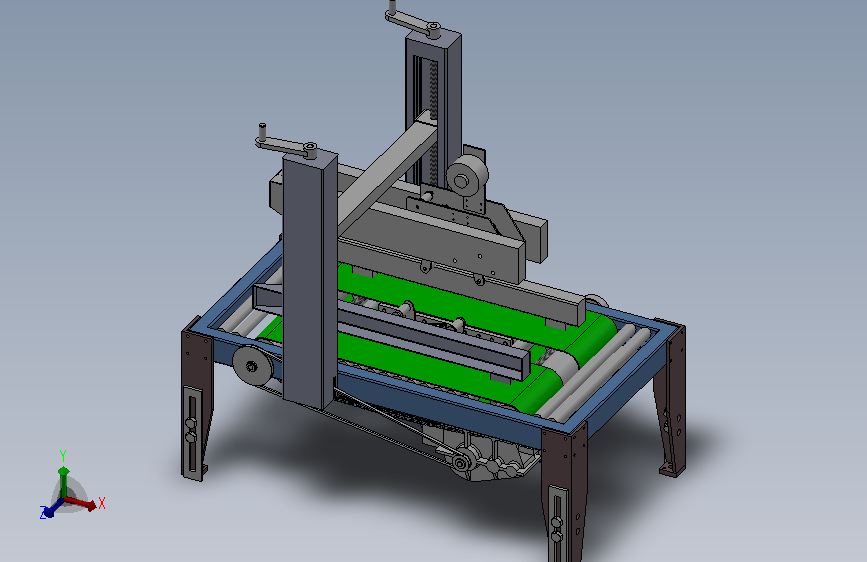867x562 pixels.
Task: Click the blue Z axis of the triad
Action: (50, 509)
